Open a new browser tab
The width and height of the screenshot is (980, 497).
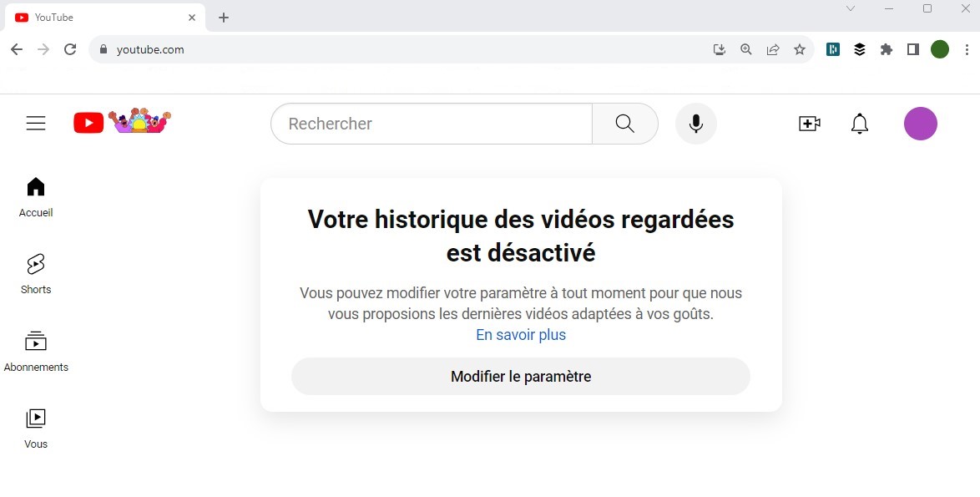coord(224,18)
